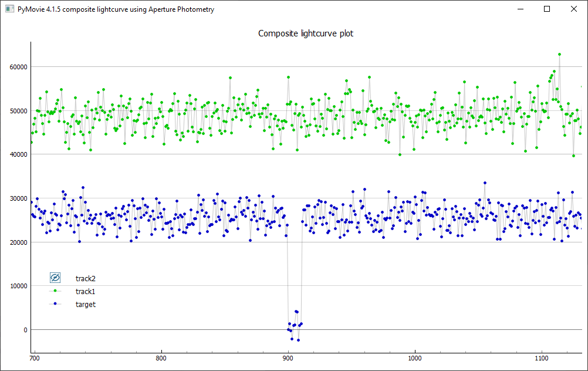The image size is (588, 371).
Task: Minimize the composite lightcurve window
Action: tap(520, 9)
